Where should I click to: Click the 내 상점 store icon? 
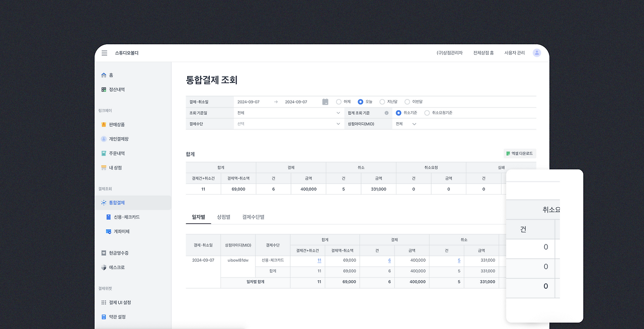click(104, 168)
